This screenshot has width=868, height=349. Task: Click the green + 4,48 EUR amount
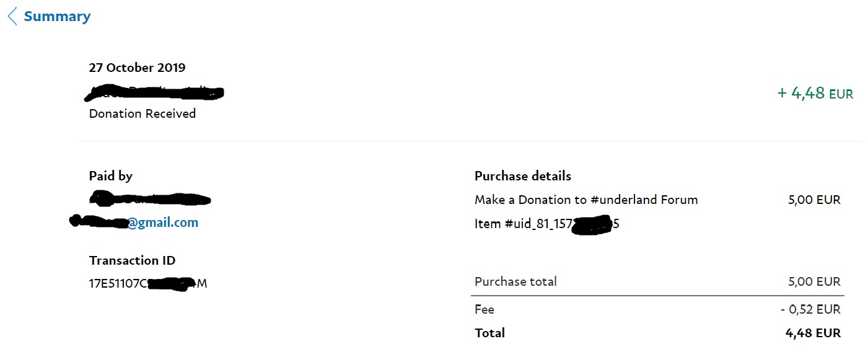click(815, 94)
